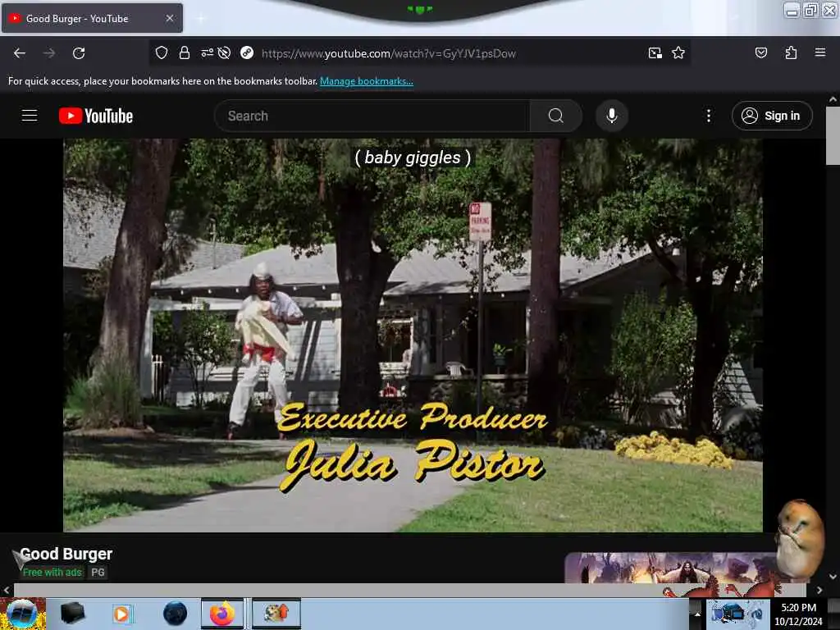Click the vertical scrollbar up arrow
Screen dimensions: 840x630
point(833,99)
